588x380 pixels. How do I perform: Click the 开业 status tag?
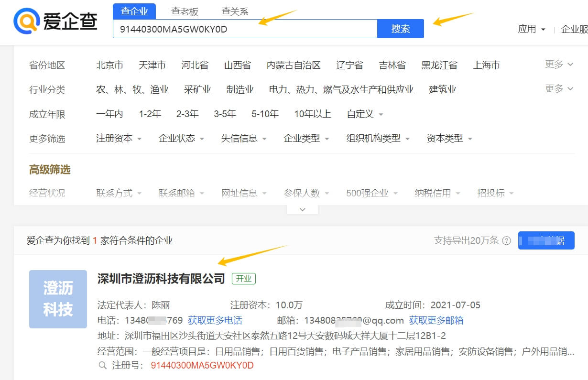[244, 279]
